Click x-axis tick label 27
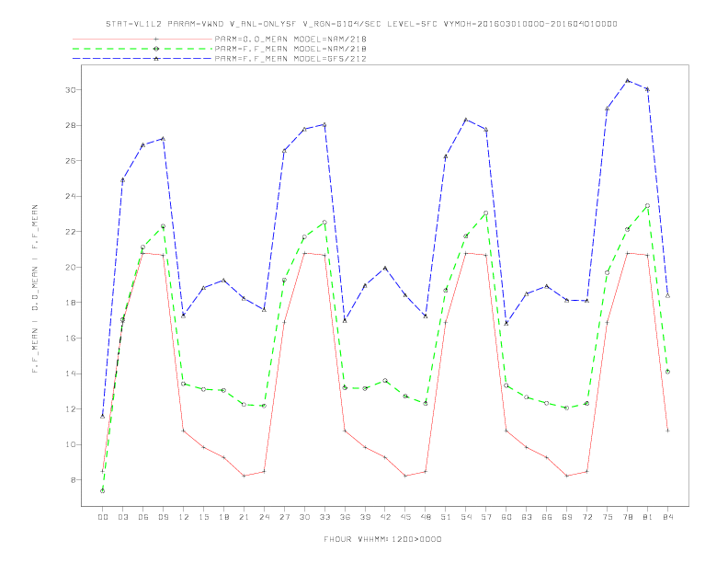The height and width of the screenshot is (563, 728). (284, 517)
